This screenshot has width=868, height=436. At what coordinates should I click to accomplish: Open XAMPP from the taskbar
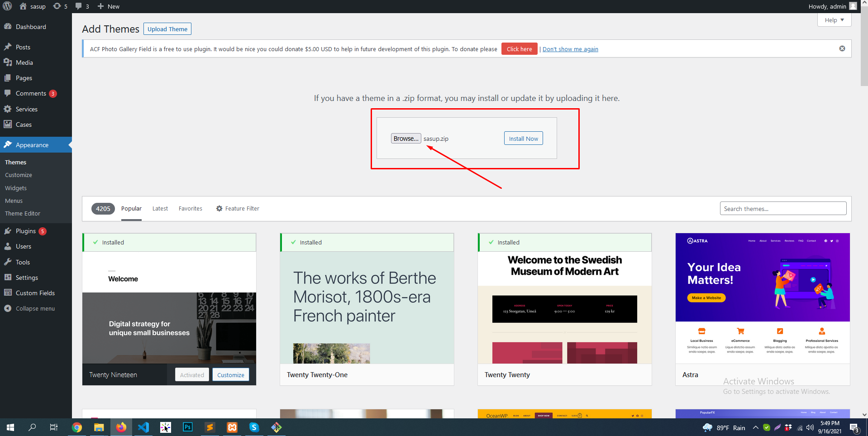tap(232, 427)
